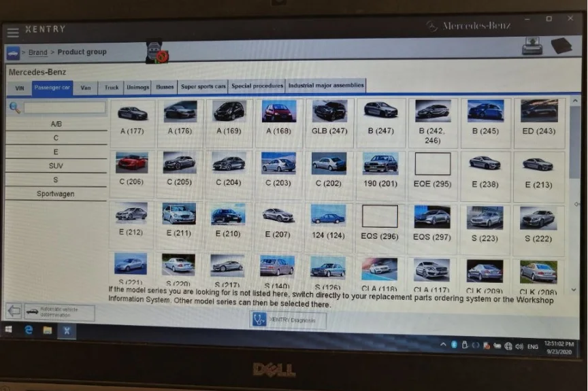Screen dimensions: 588x391
Task: Select model series A (176)
Action: (x=180, y=123)
